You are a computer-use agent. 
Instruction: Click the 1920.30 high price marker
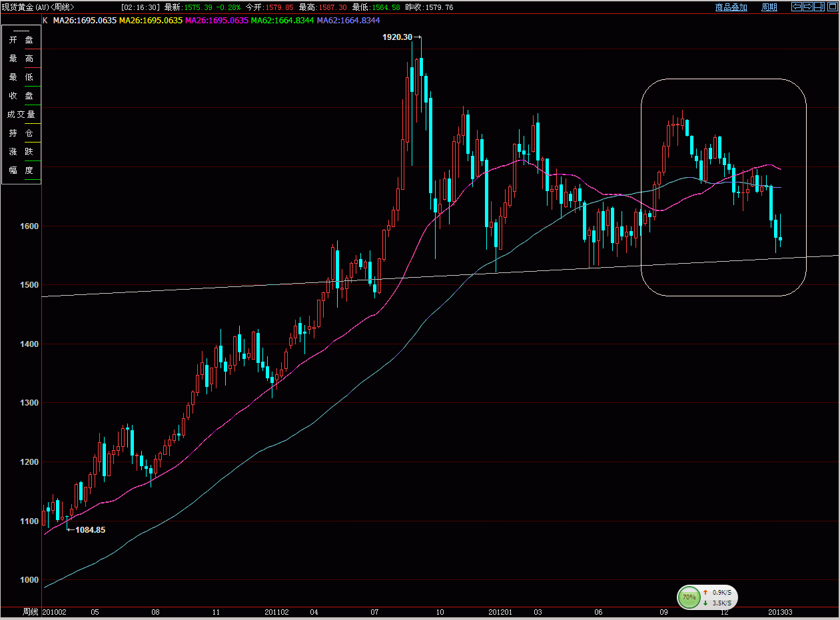(397, 37)
